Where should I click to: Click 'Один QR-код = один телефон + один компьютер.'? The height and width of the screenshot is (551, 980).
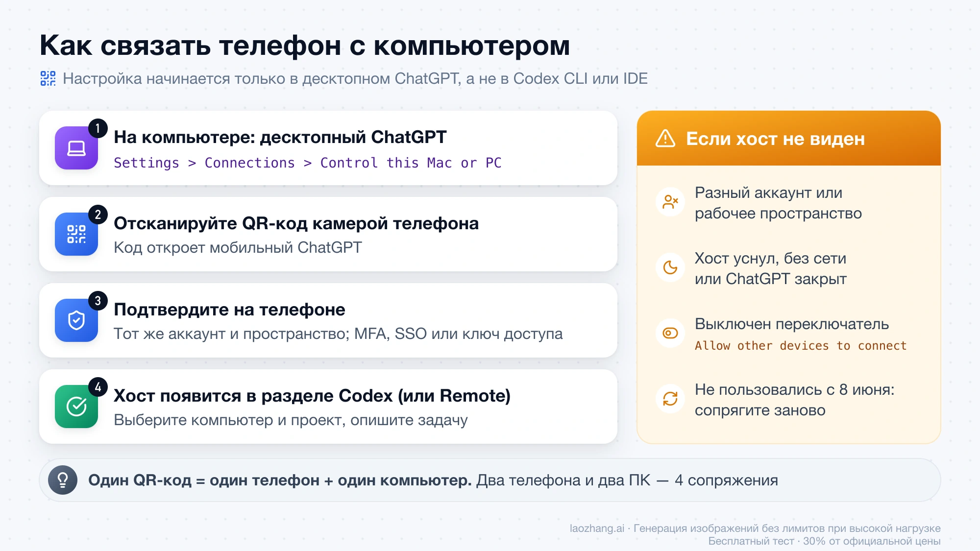pyautogui.click(x=280, y=480)
